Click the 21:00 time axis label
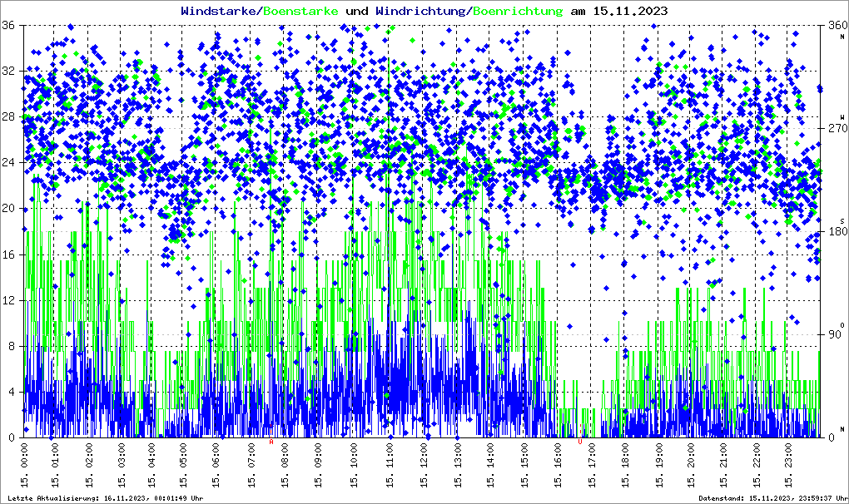Screen dimensions: 849x504 [x=722, y=465]
